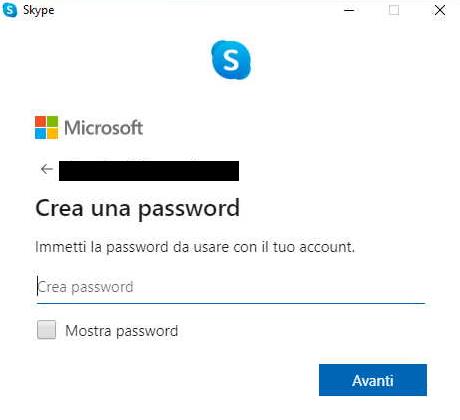Enable the Mostra password checkbox
460x420 pixels.
pyautogui.click(x=46, y=330)
